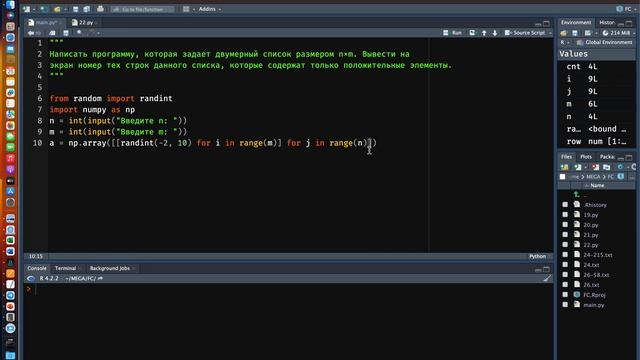Click the New File icon

(x=27, y=9)
